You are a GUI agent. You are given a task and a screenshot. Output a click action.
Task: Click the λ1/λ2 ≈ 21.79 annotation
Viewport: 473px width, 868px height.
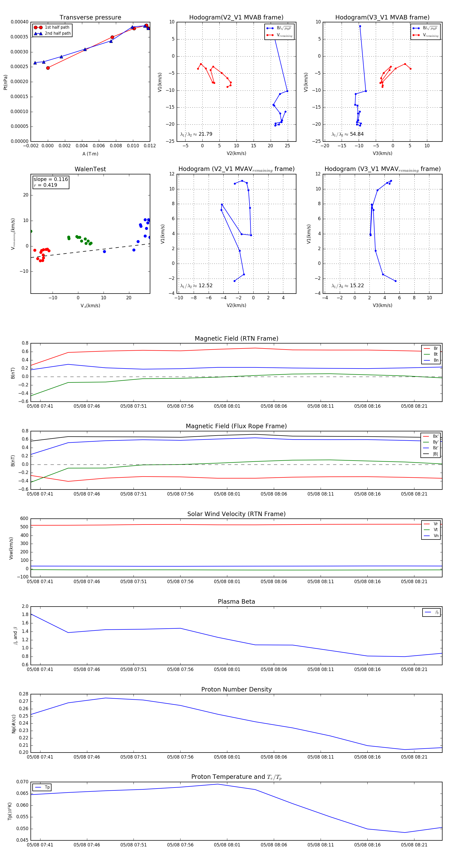click(x=196, y=134)
